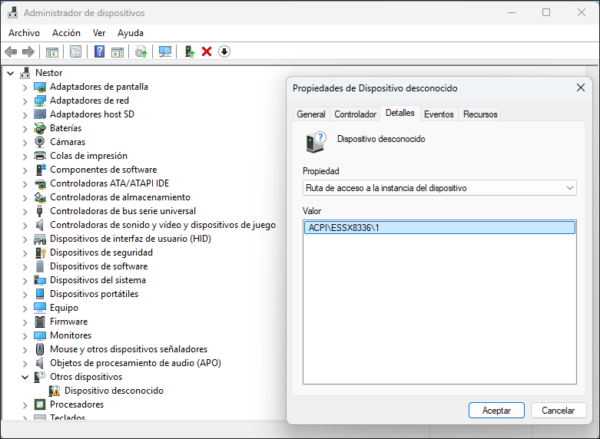Click the Procesadores CPU icon

40,405
